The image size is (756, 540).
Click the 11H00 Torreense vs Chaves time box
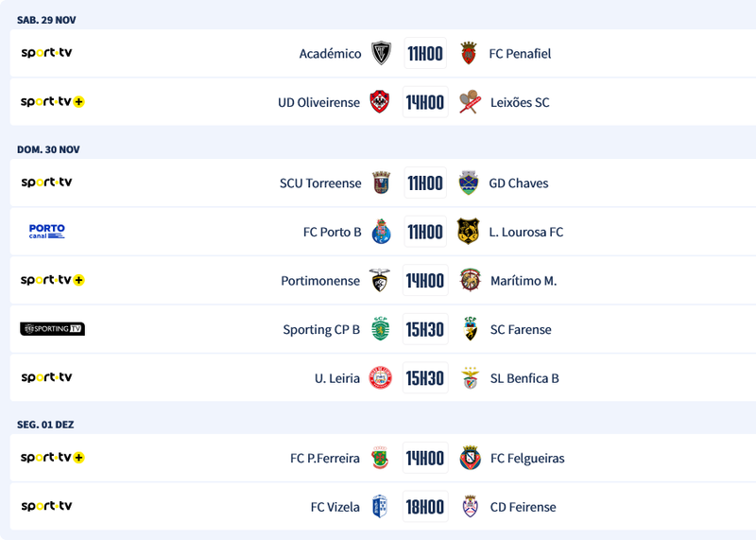click(x=425, y=183)
